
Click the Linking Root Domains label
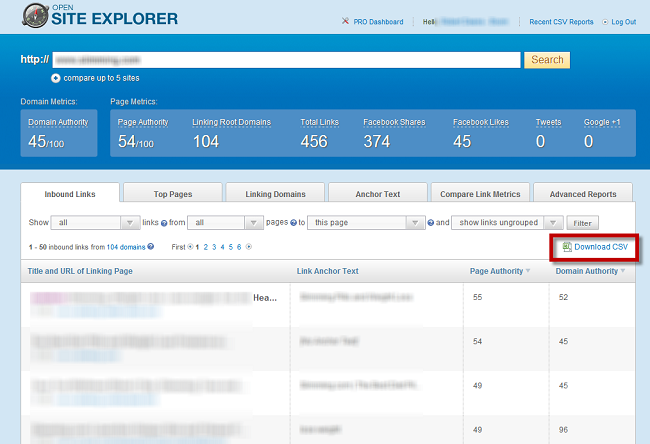coord(231,122)
